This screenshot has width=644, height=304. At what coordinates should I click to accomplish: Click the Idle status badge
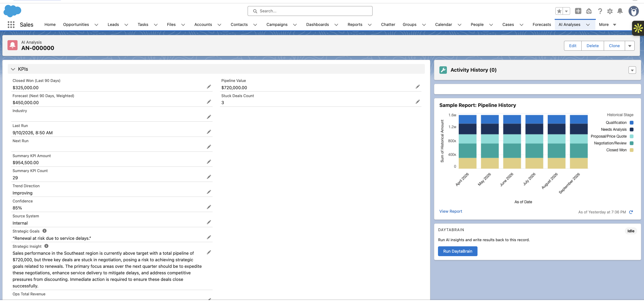point(631,231)
